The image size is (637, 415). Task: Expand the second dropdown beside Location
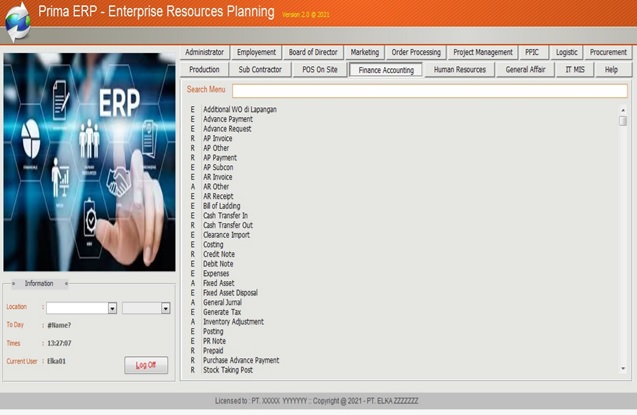(165, 308)
